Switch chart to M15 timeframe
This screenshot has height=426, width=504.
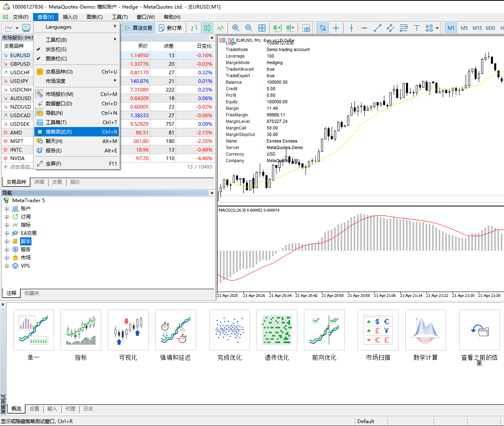click(x=477, y=28)
